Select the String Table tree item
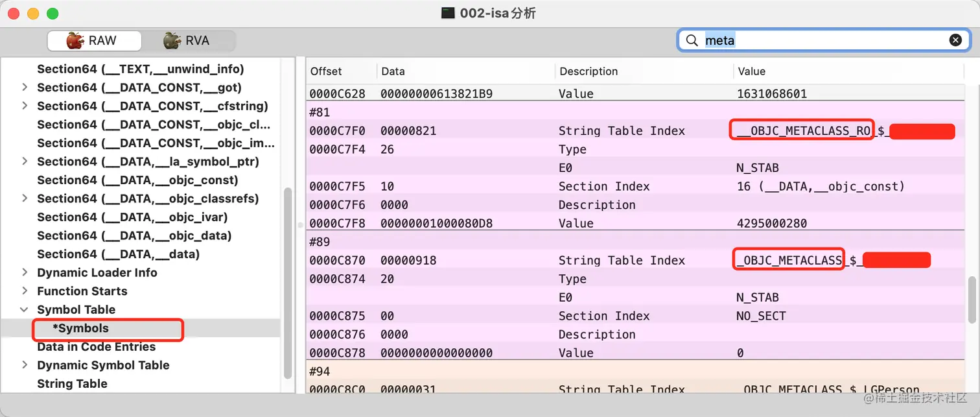Image resolution: width=980 pixels, height=417 pixels. tap(72, 384)
